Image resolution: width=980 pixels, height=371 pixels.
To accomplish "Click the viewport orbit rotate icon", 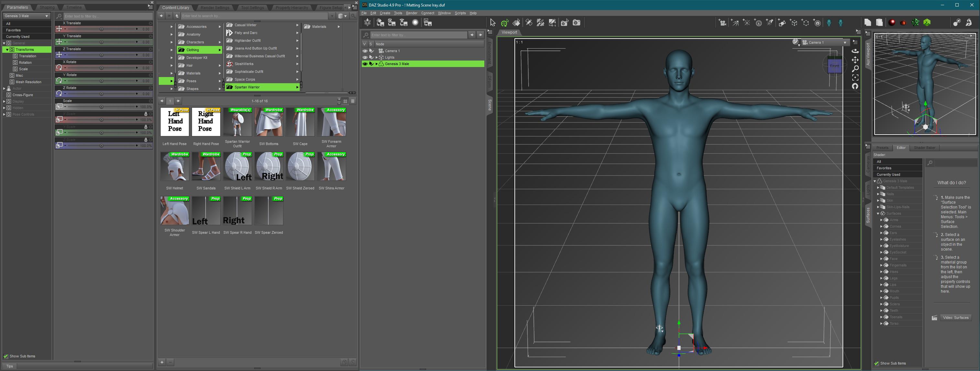I will [x=855, y=51].
